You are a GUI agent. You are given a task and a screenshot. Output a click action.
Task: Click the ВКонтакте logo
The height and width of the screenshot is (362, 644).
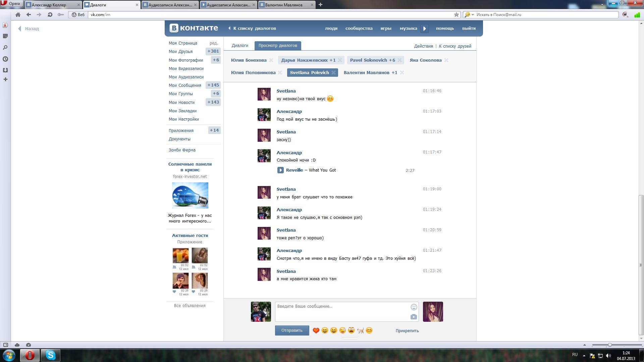[194, 28]
